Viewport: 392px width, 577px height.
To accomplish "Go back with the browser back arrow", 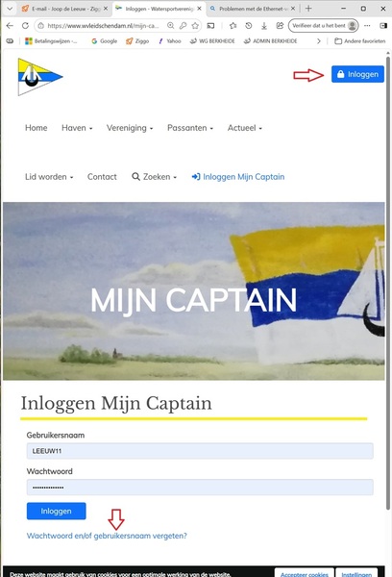I will 10,25.
